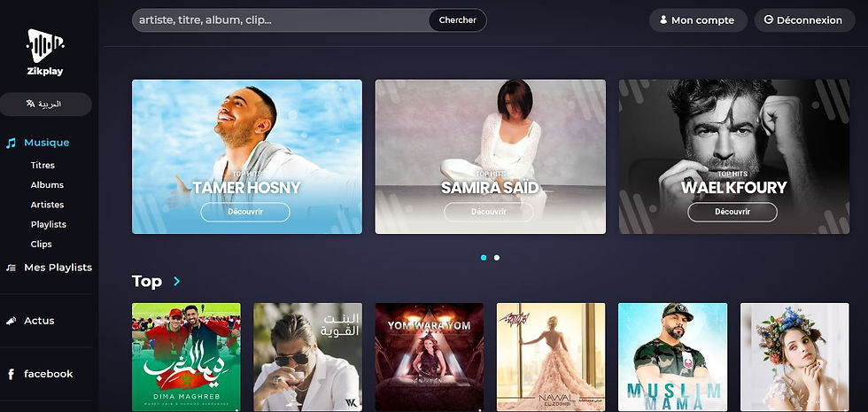Open Playlists under Musique
Viewport: 868px width, 412px height.
coord(49,224)
